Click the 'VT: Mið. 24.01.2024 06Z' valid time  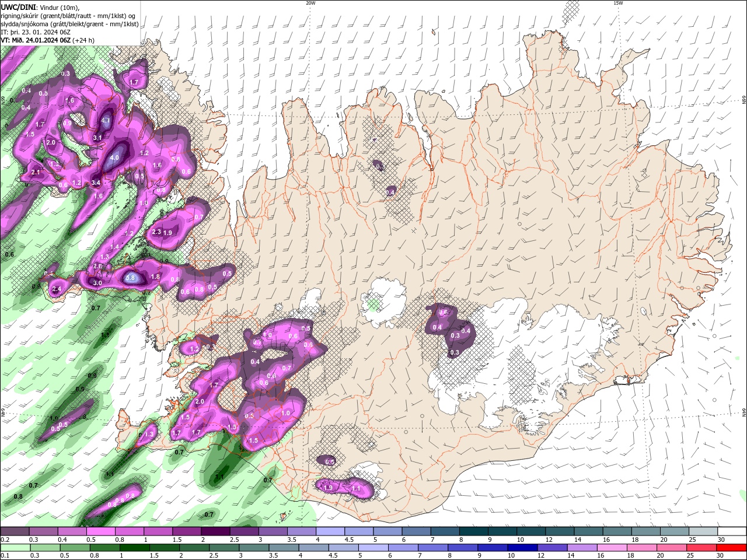pos(36,40)
